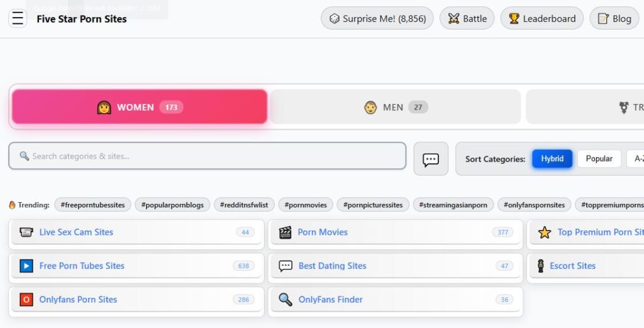Click the play icon for Free Porn Tubes

tap(26, 266)
